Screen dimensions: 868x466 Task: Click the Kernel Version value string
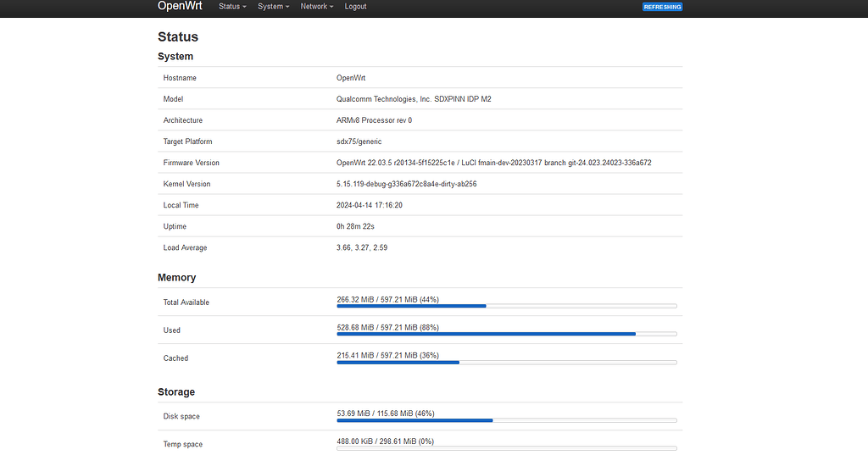tap(406, 184)
